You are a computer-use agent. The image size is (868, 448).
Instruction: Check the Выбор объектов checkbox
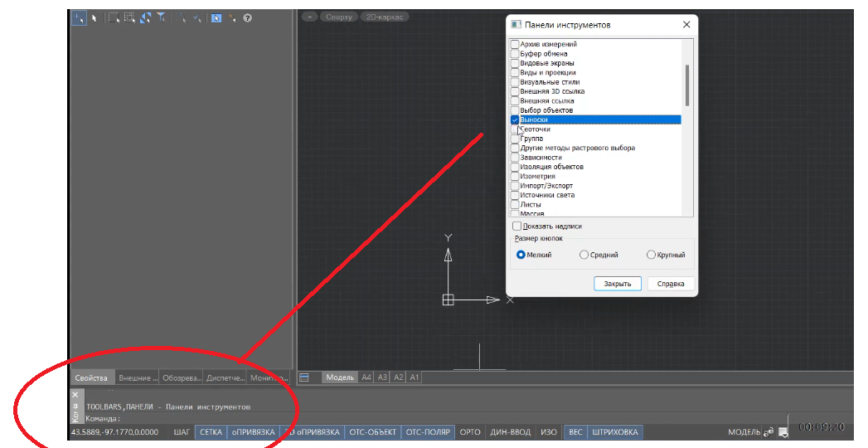tap(515, 110)
